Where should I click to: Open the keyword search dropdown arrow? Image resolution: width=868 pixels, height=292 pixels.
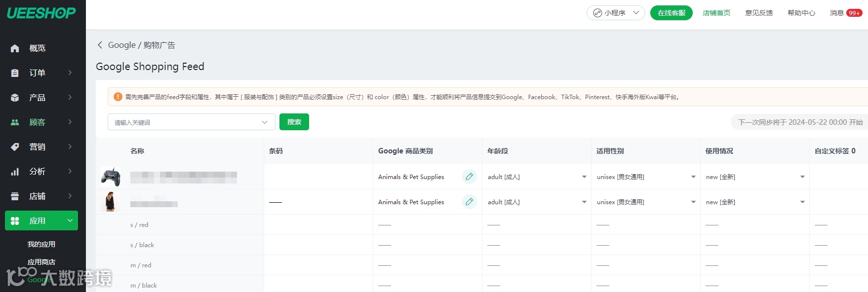(x=265, y=122)
